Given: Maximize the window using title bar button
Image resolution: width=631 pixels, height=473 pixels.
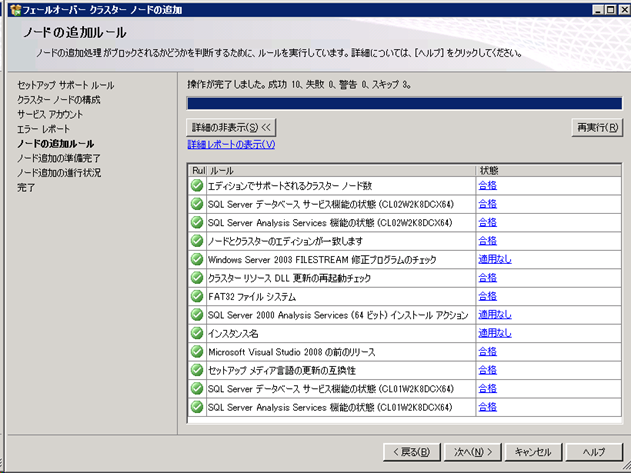Looking at the screenshot, I should pos(611,9).
